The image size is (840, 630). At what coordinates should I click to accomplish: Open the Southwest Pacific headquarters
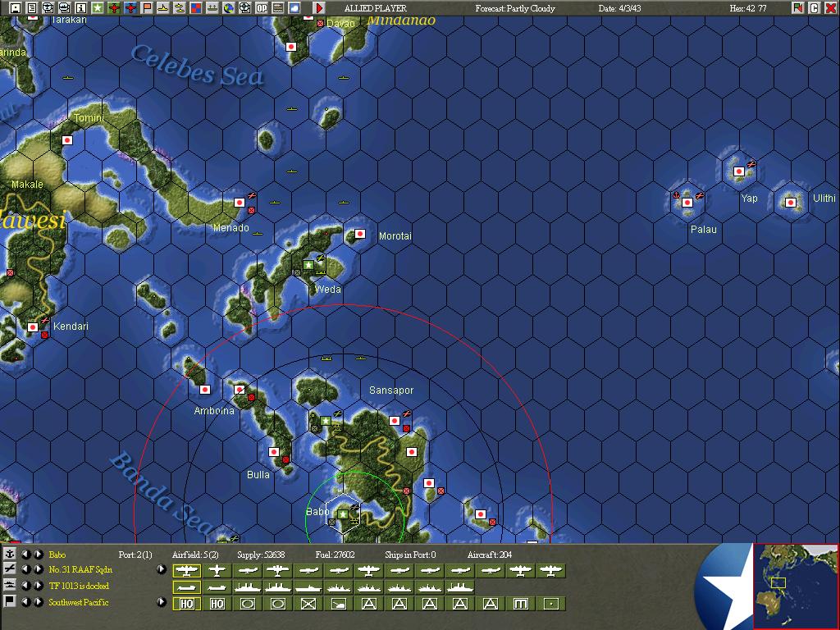[79, 602]
